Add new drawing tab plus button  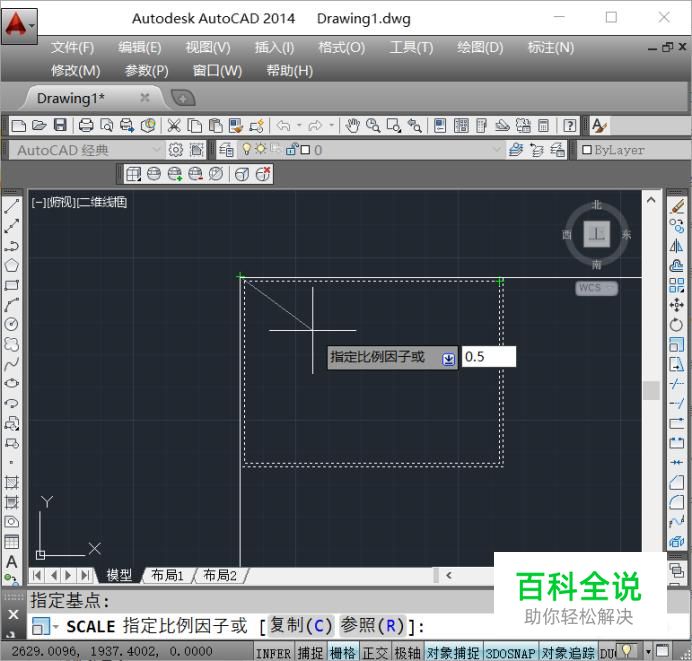(x=183, y=98)
